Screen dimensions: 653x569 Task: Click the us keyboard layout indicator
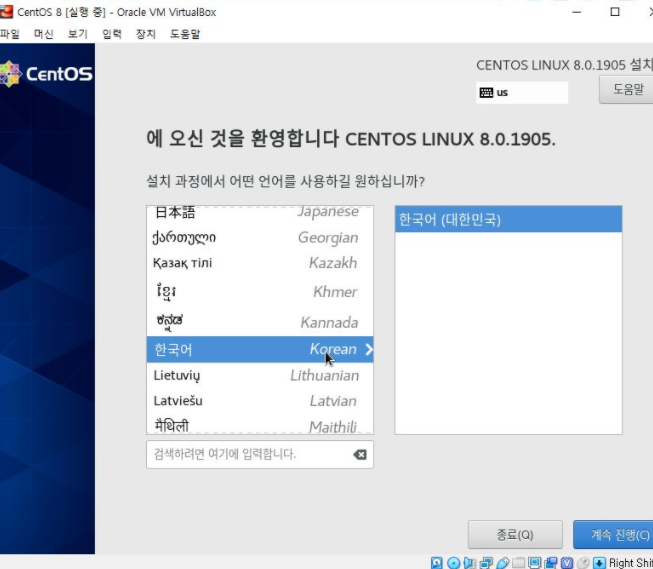(522, 92)
